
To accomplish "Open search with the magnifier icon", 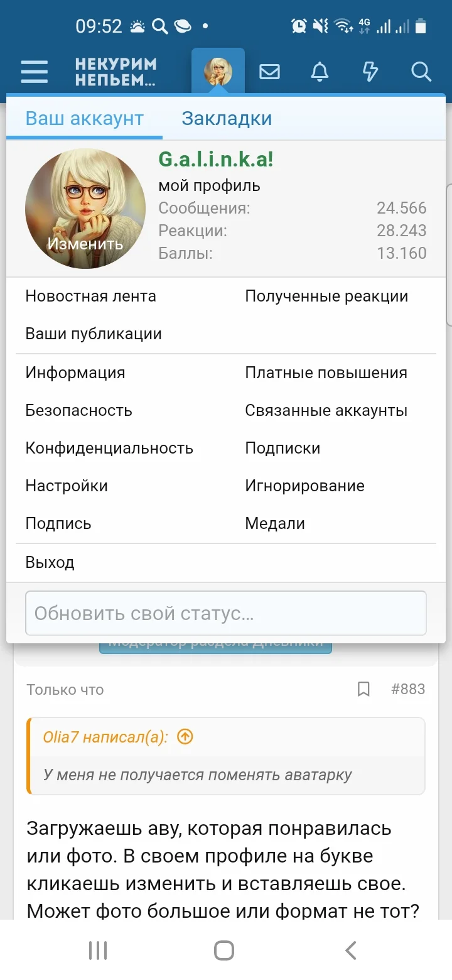I will (x=421, y=71).
